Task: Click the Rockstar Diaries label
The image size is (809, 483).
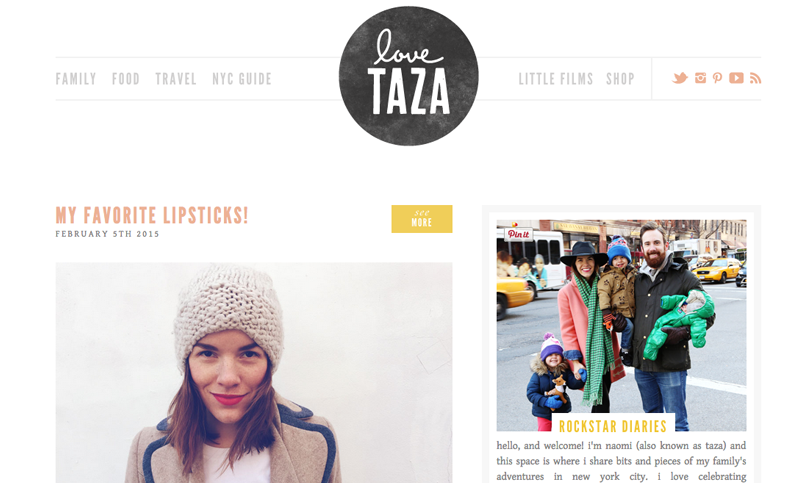Action: [x=613, y=426]
